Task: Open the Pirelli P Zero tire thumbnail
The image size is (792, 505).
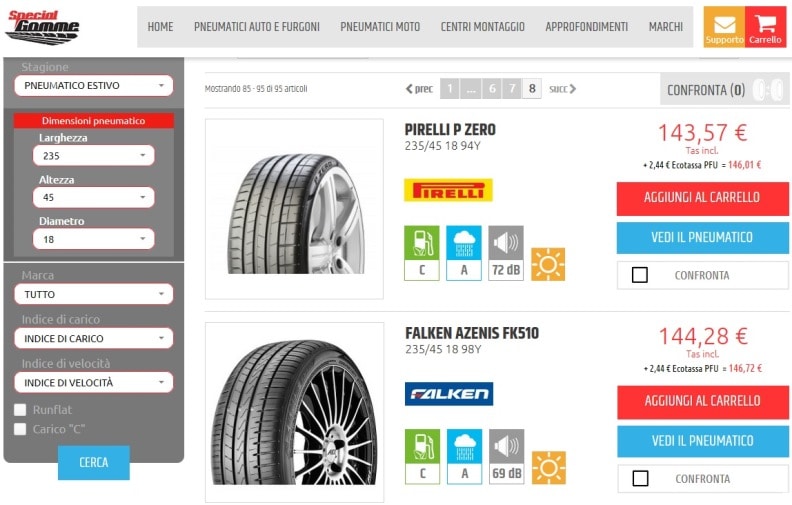Action: tap(294, 210)
